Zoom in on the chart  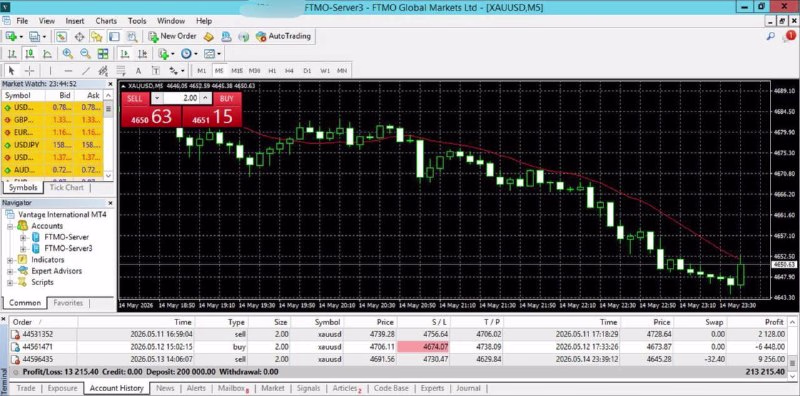point(67,54)
